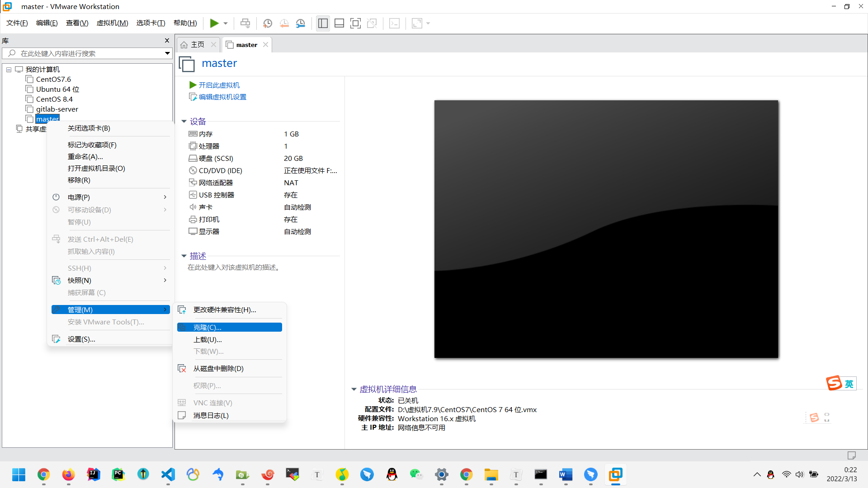Close the library panel
The width and height of the screenshot is (868, 488).
(167, 41)
